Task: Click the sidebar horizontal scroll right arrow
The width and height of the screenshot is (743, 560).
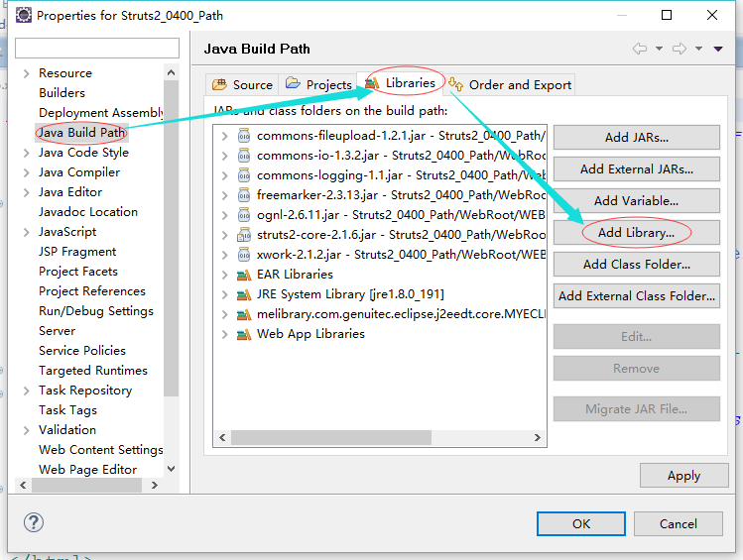Action: coord(154,485)
